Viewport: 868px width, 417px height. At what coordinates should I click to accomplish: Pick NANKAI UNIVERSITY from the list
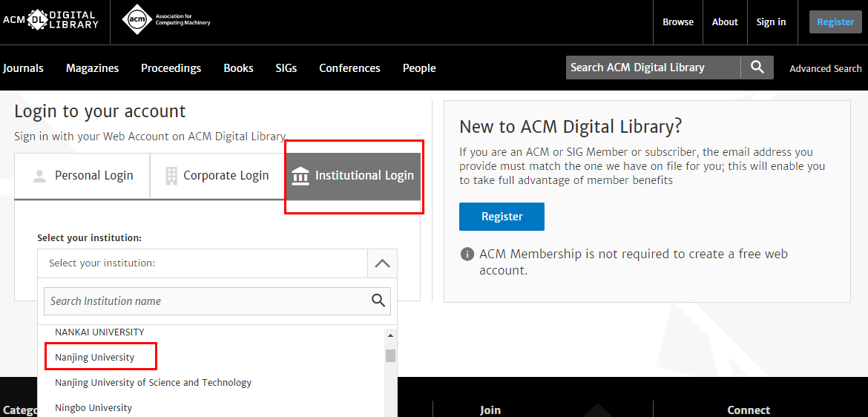[99, 332]
